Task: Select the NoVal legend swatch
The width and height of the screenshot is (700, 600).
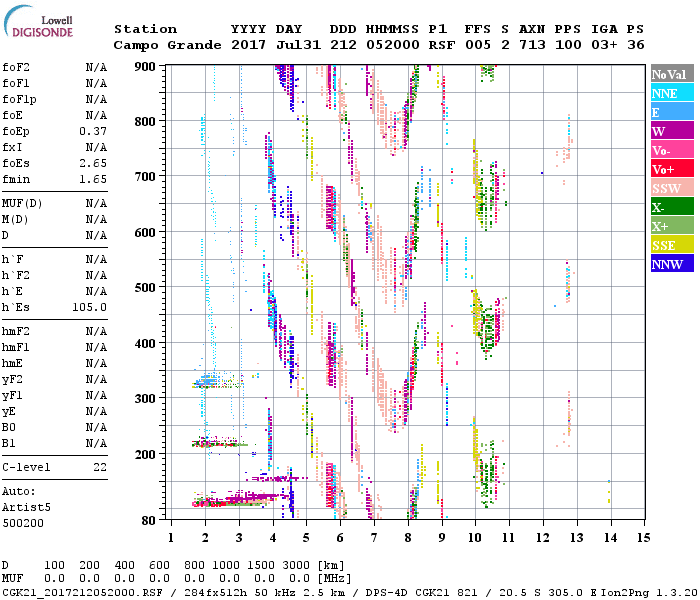Action: (x=671, y=74)
